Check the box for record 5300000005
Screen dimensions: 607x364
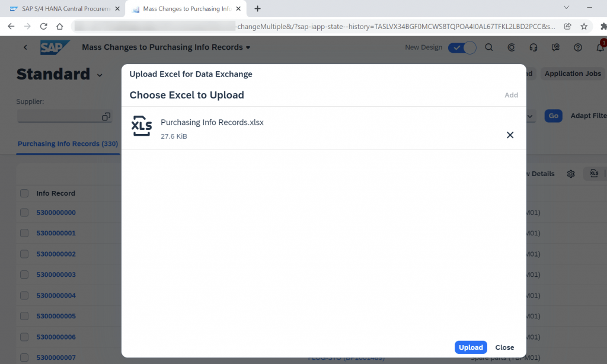tap(24, 316)
